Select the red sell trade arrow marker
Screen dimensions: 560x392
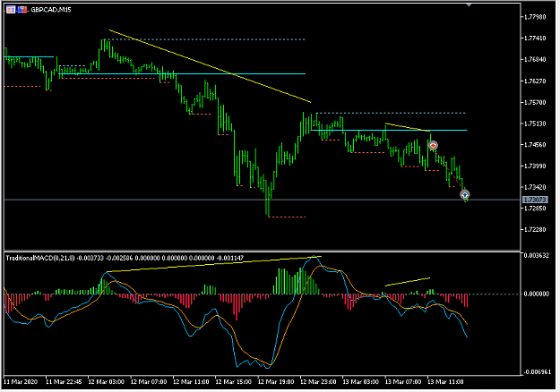pyautogui.click(x=433, y=146)
